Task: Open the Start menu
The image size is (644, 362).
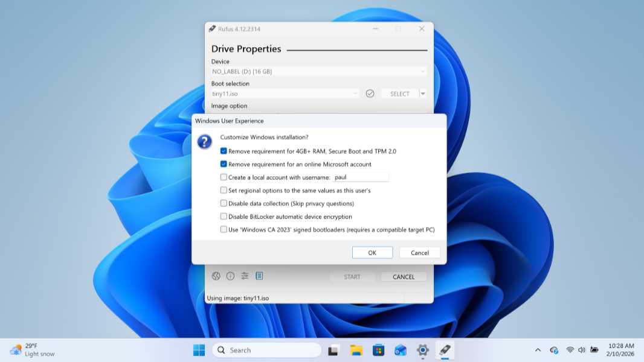Action: click(198, 350)
